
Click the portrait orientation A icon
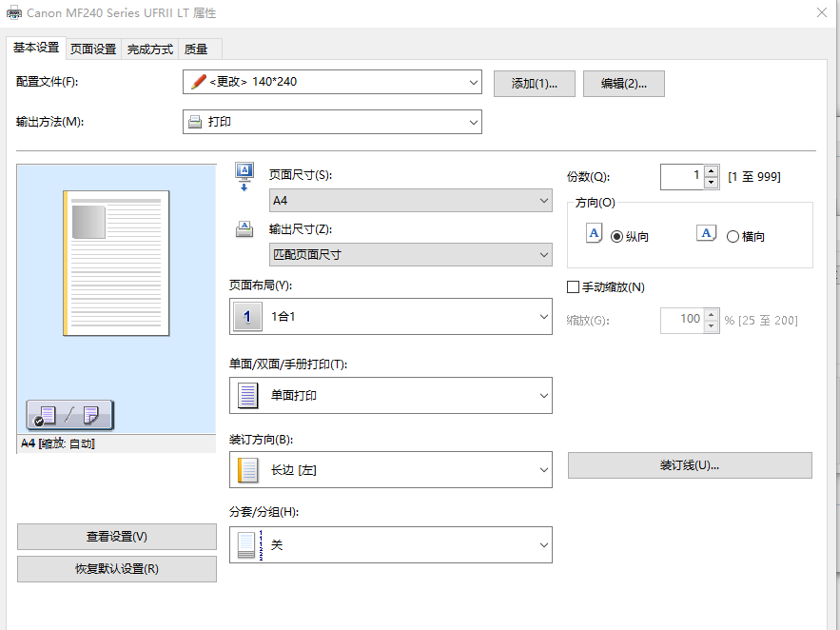tap(594, 233)
